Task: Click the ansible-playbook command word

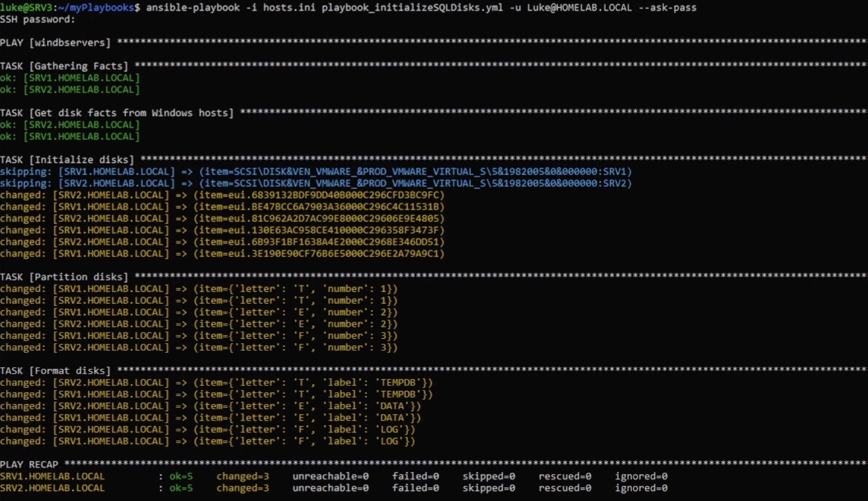Action: coord(193,8)
